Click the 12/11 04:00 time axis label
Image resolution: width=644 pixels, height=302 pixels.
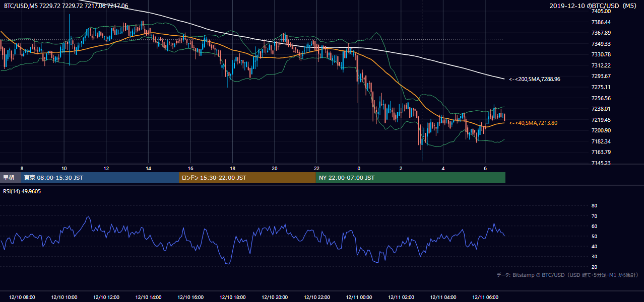(443, 297)
